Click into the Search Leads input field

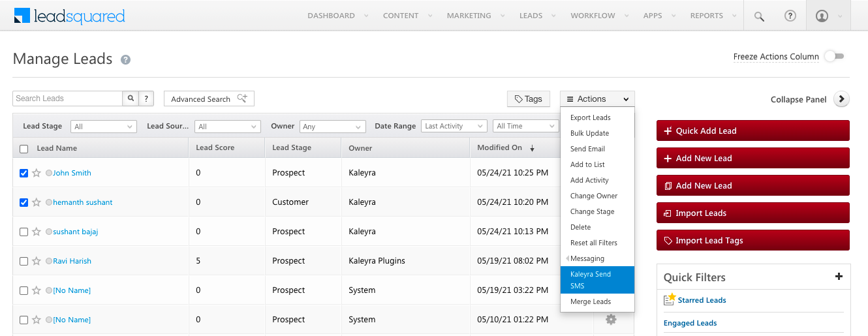pyautogui.click(x=67, y=99)
